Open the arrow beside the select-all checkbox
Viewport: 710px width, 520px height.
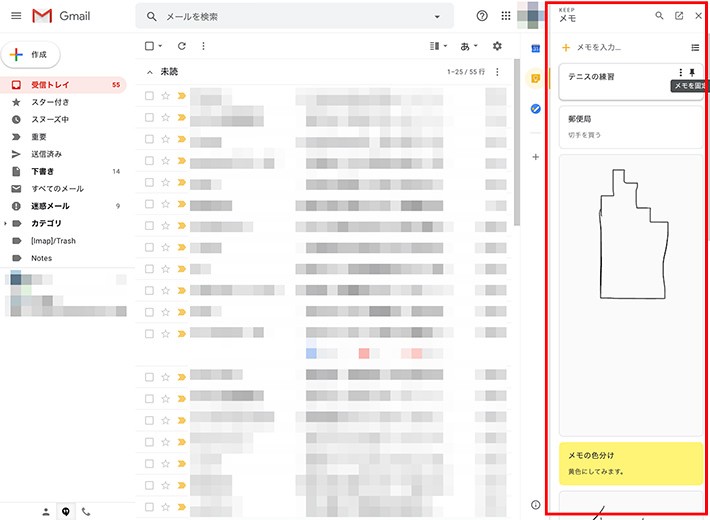coord(160,46)
